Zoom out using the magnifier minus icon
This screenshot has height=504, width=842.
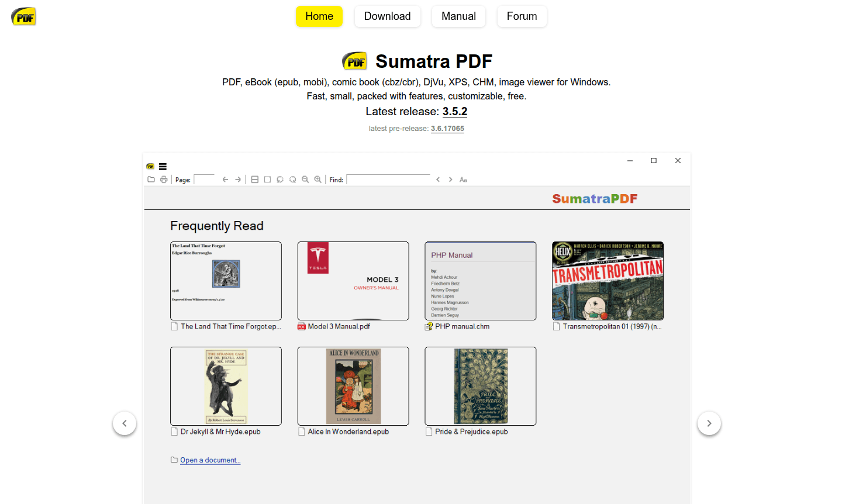pos(305,179)
